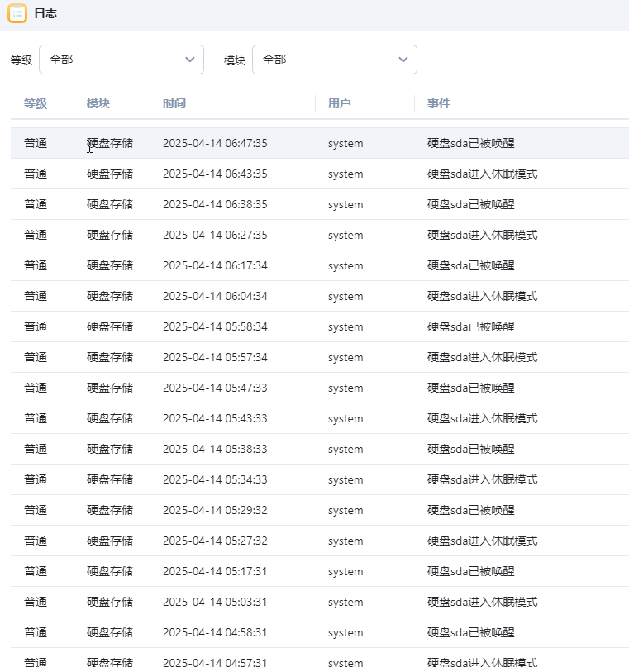Click system user in 05:29:32 row
Image resolution: width=629 pixels, height=672 pixels.
[x=345, y=511]
